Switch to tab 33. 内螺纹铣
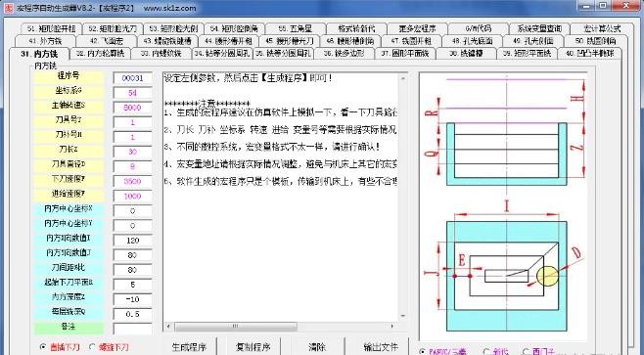This screenshot has height=355, width=644. point(161,54)
